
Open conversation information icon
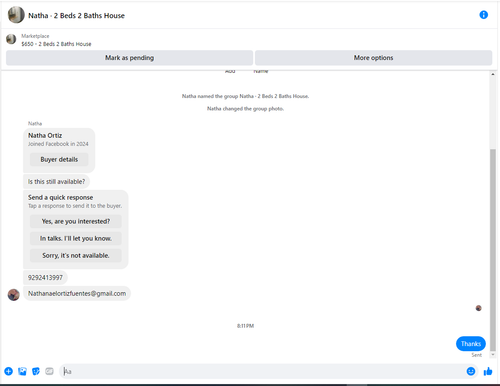[483, 15]
